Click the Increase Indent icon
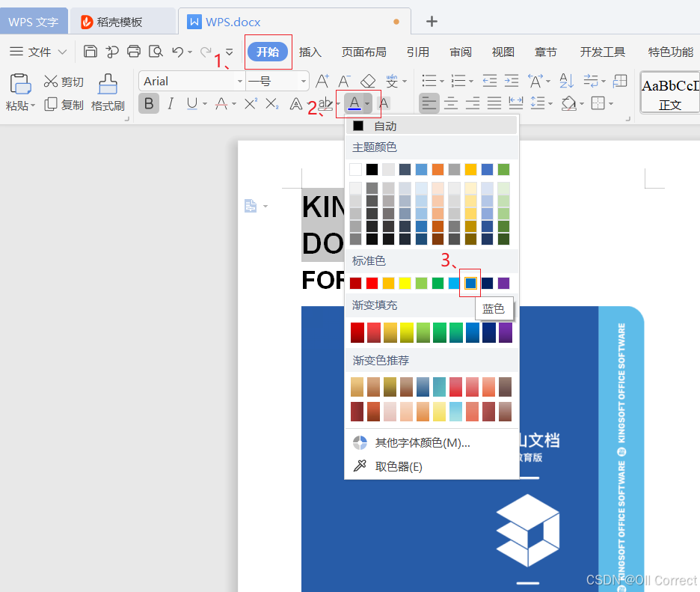The width and height of the screenshot is (700, 592). [x=511, y=82]
